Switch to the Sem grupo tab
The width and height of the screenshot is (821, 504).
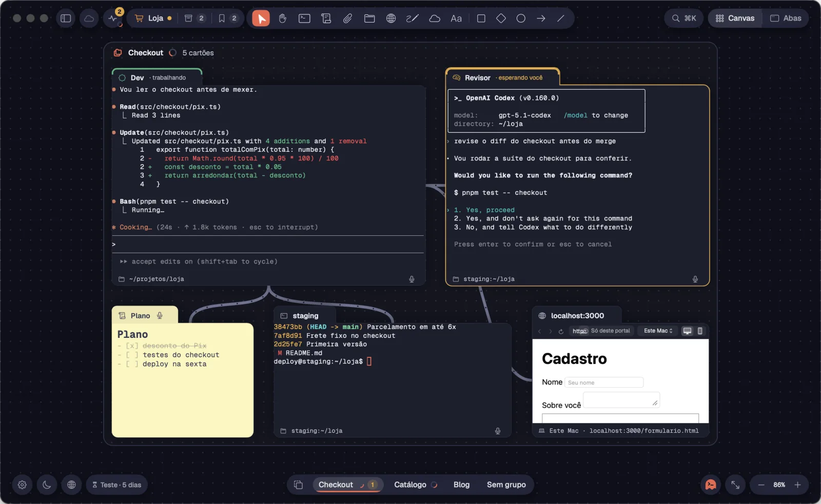[506, 485]
